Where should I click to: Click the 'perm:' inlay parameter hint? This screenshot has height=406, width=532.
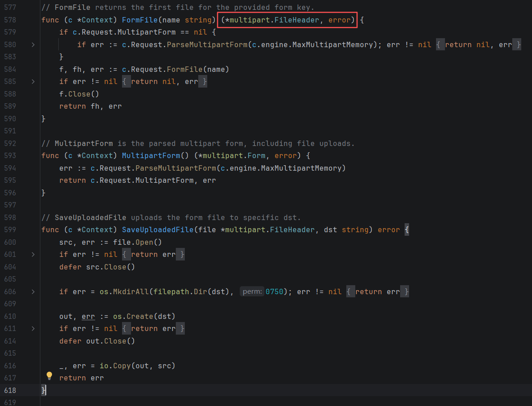point(252,291)
